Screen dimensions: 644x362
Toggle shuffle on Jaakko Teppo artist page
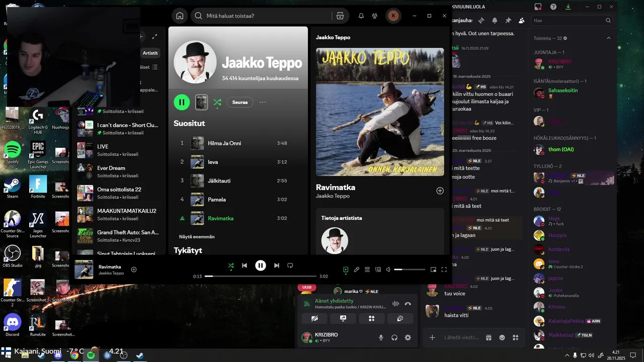tap(217, 102)
